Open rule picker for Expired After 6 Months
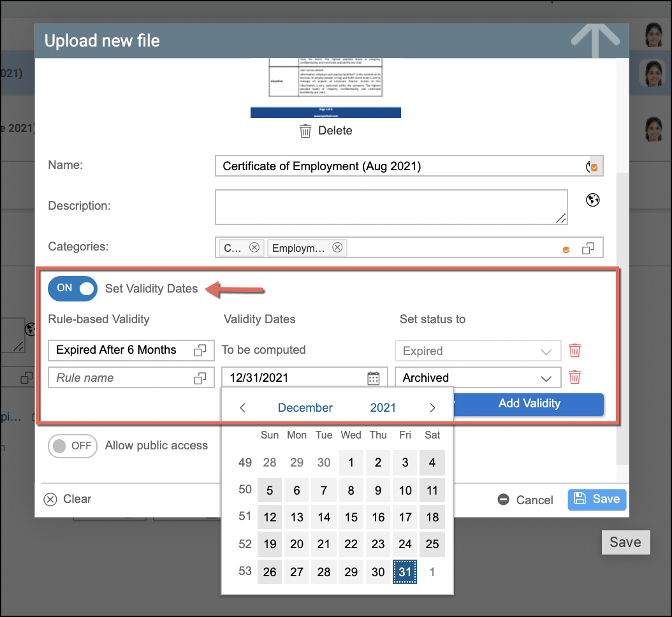672x617 pixels. click(x=200, y=351)
